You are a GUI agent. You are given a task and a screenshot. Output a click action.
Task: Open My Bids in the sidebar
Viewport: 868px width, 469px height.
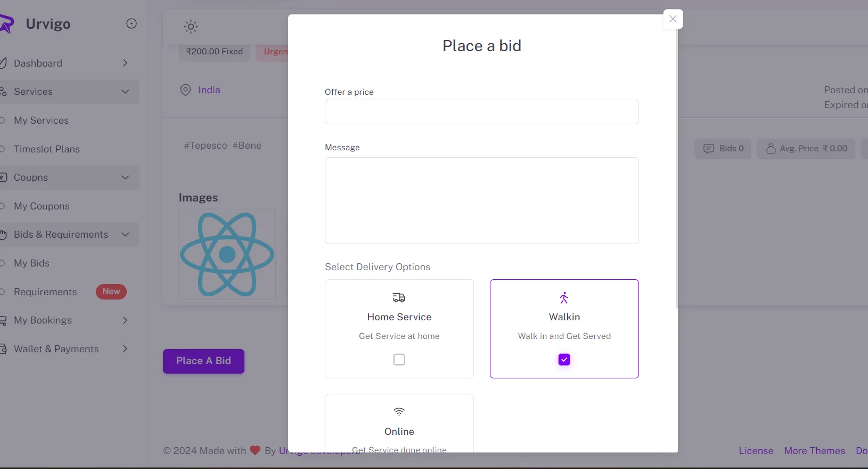tap(32, 263)
